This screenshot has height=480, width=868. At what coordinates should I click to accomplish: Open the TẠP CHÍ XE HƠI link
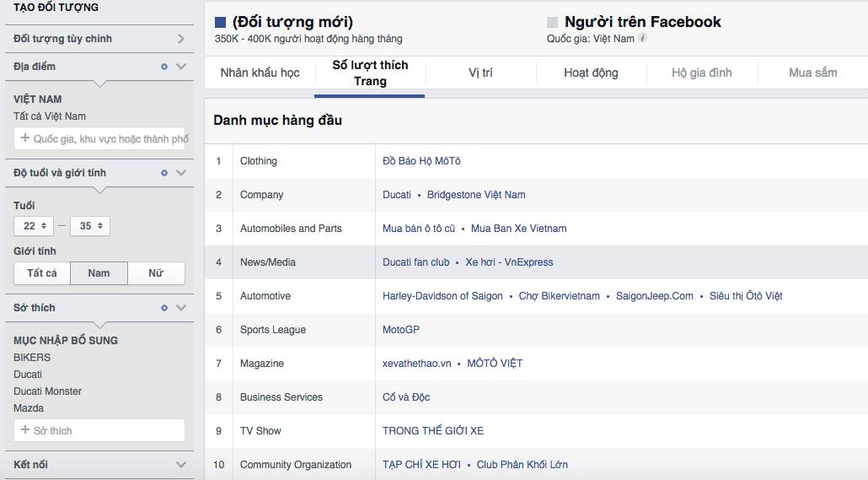click(421, 465)
